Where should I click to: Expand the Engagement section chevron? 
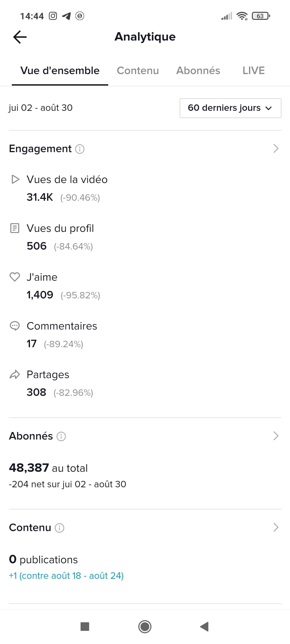coord(276,148)
